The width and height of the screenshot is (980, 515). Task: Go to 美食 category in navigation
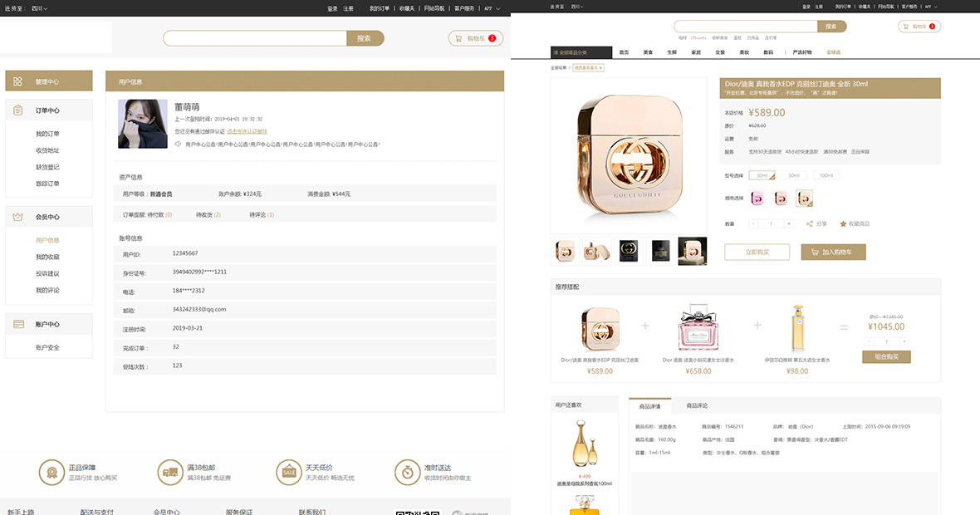tap(648, 52)
